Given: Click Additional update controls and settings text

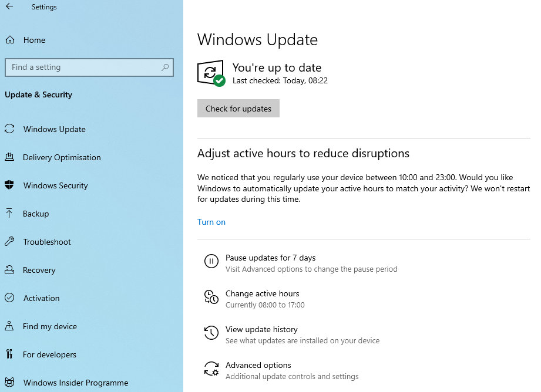Looking at the screenshot, I should 292,377.
